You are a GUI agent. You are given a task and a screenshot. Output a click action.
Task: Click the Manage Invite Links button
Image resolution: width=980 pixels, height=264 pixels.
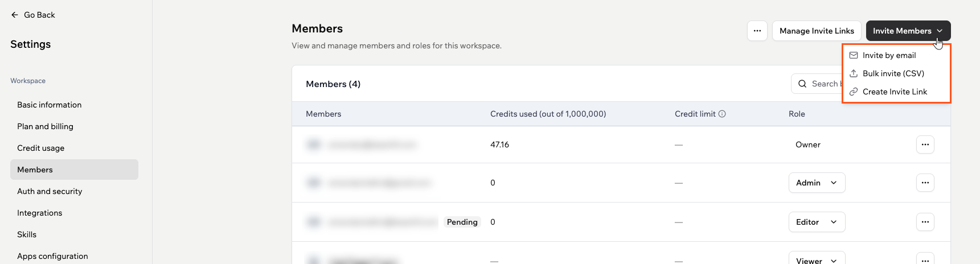817,31
